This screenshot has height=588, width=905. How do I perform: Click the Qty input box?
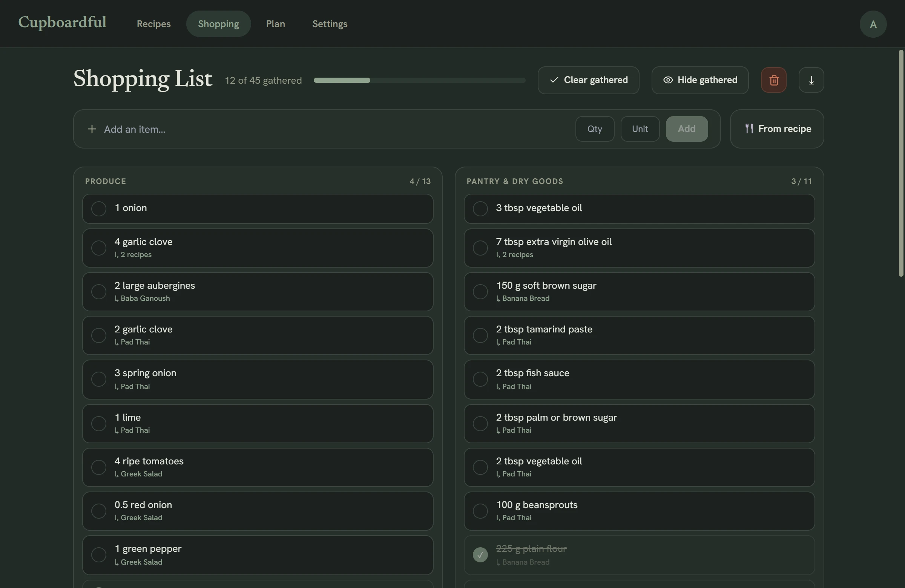click(x=595, y=129)
